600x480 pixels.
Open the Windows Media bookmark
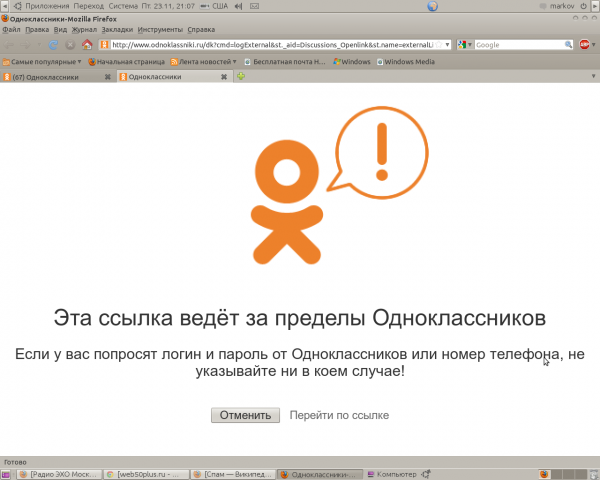(406, 62)
